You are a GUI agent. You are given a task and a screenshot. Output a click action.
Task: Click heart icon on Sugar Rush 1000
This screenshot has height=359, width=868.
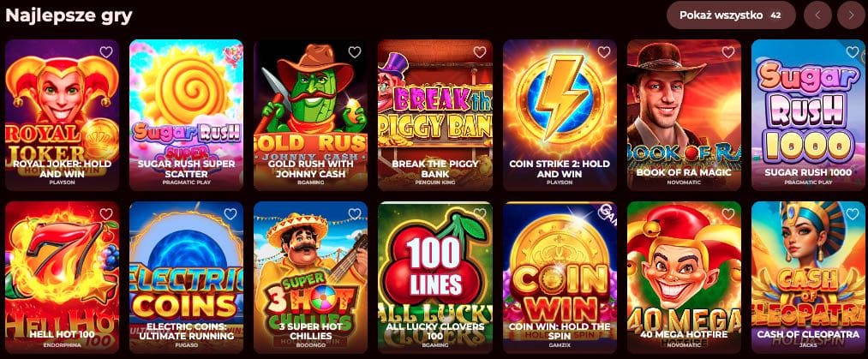[853, 52]
